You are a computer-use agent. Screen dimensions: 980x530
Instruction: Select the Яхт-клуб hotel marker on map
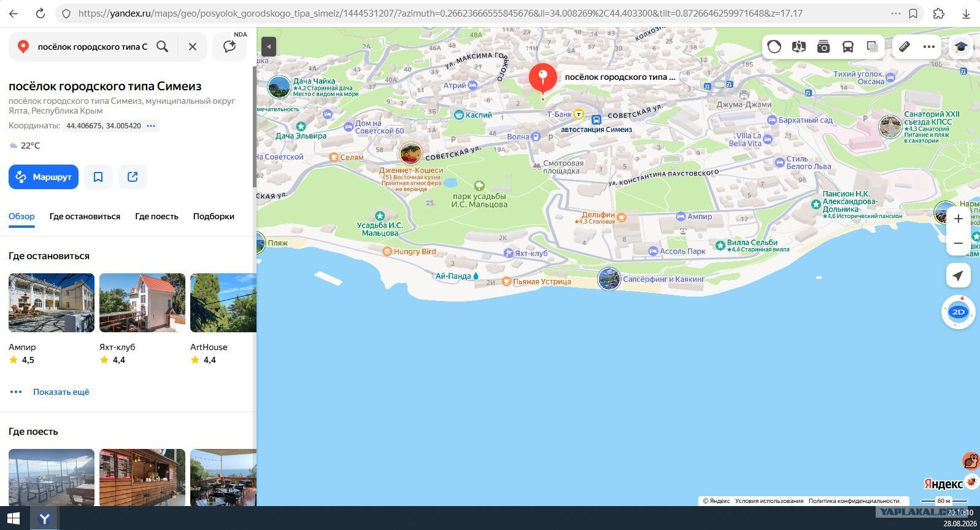click(x=508, y=253)
